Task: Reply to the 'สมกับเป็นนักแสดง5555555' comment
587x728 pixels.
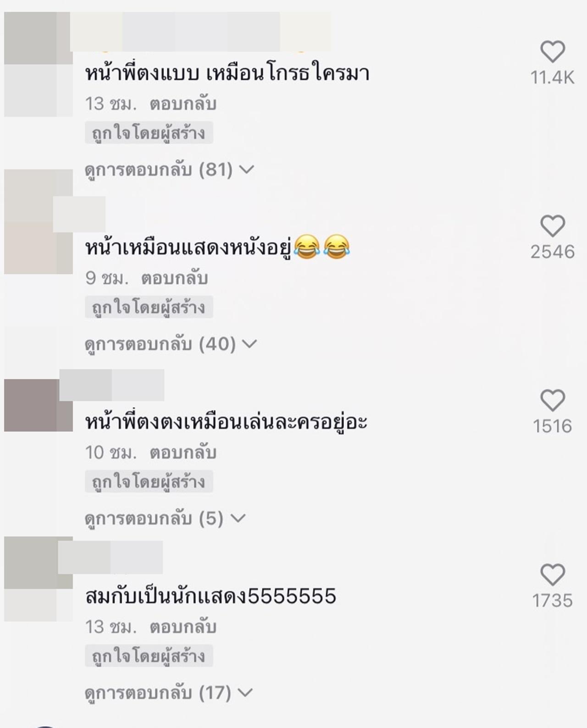Action: tap(183, 627)
